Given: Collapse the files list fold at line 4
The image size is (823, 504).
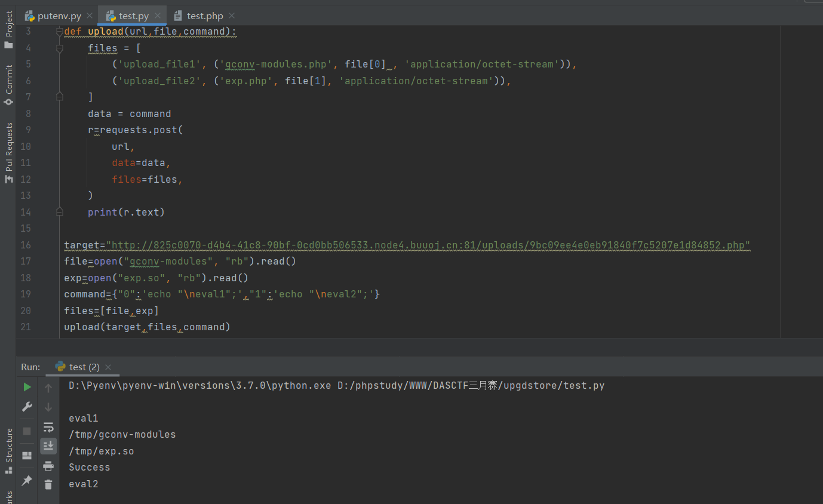Looking at the screenshot, I should (59, 48).
